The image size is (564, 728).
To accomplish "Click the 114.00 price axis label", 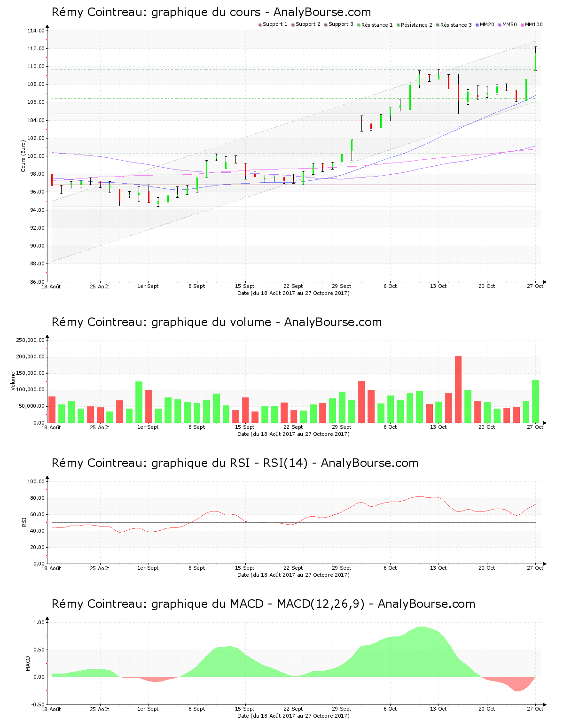I will pyautogui.click(x=36, y=31).
